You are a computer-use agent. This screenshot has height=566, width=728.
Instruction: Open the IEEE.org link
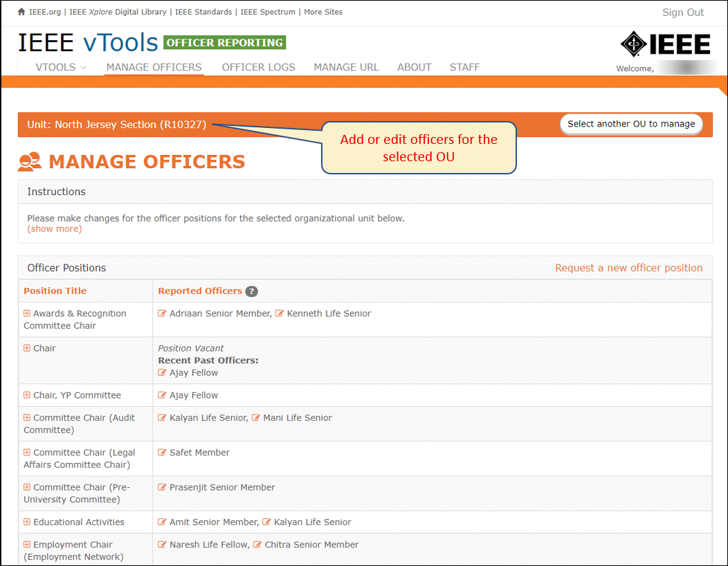[45, 12]
